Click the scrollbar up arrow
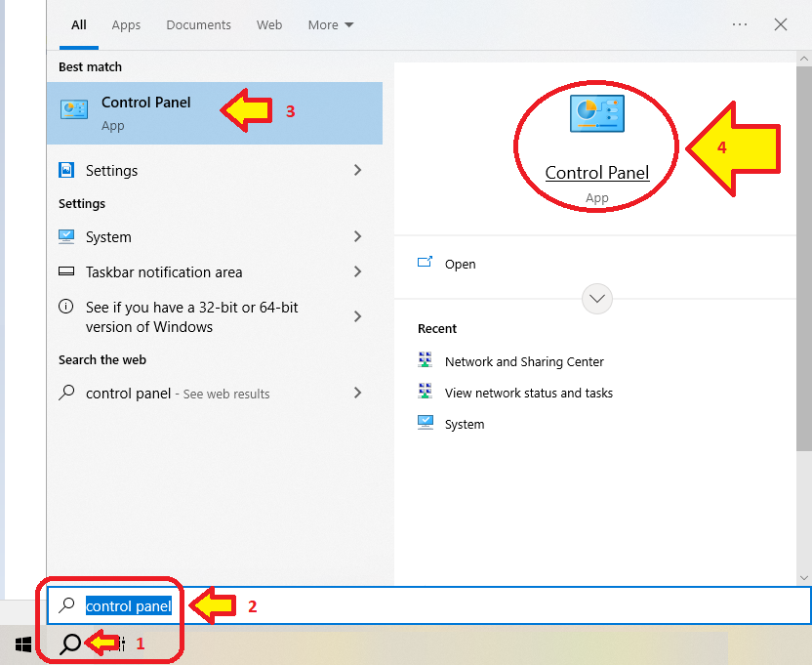812x665 pixels. coord(804,58)
